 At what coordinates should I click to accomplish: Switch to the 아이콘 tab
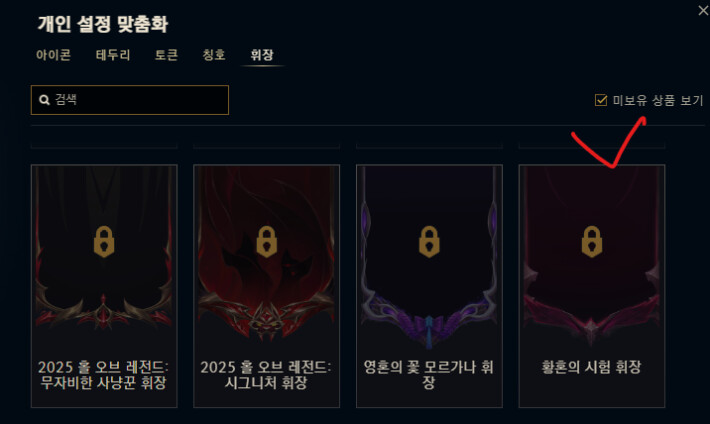pos(53,55)
